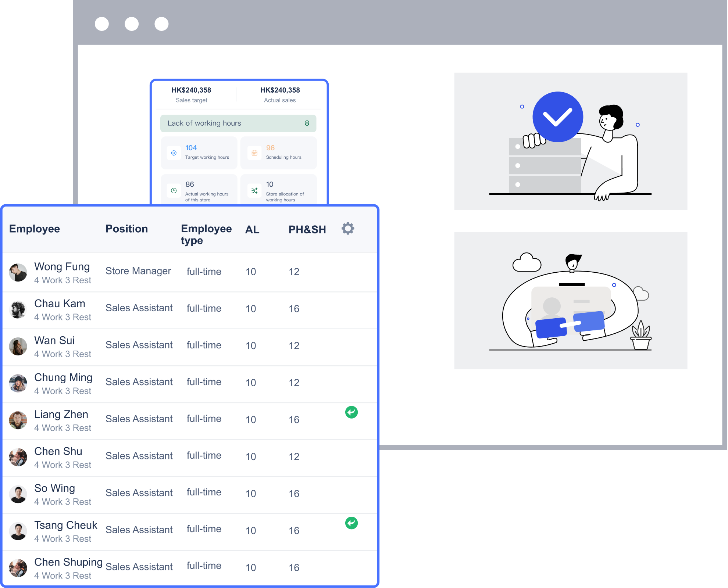The width and height of the screenshot is (728, 588).
Task: Select the Lack of working hours bar
Action: tap(238, 123)
